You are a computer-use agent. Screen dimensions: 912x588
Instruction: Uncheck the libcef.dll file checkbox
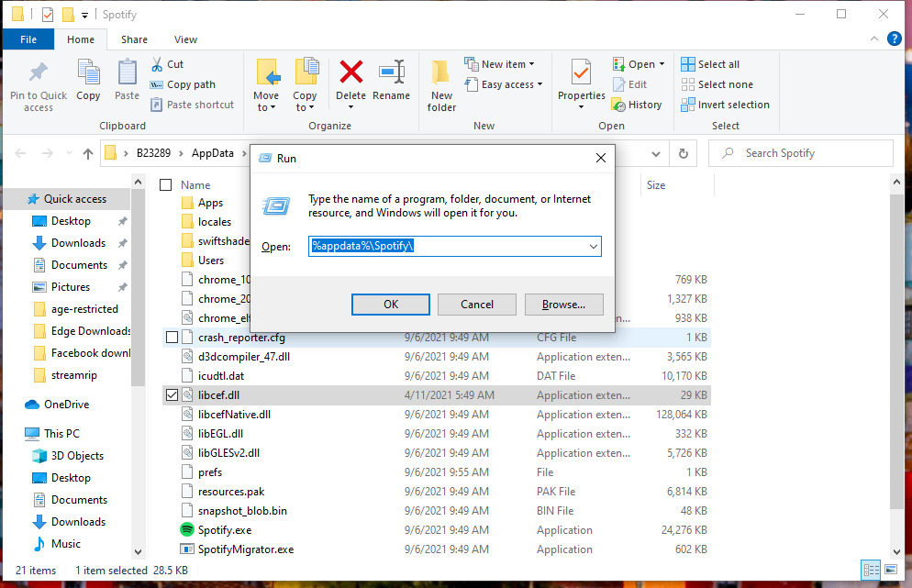[x=172, y=395]
